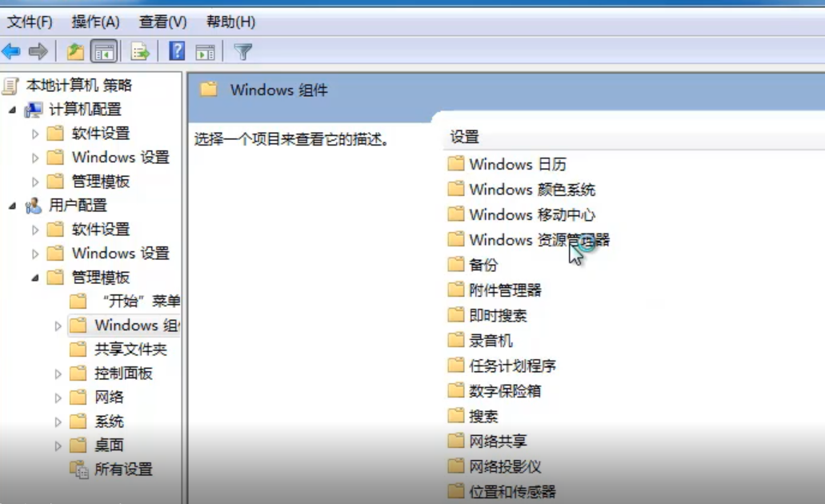The image size is (825, 504).
Task: Click the 计算机配置 computer icon
Action: [x=34, y=110]
